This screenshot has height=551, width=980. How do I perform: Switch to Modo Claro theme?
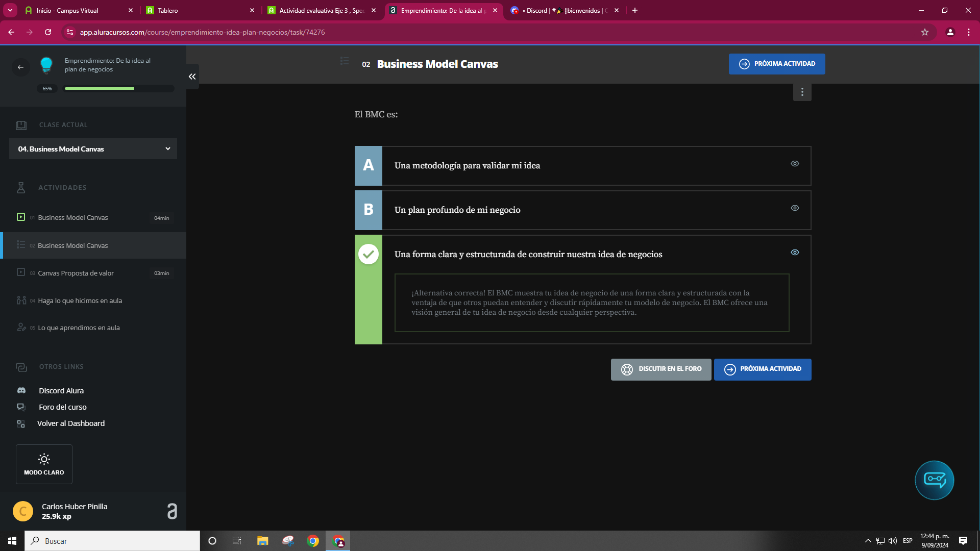click(44, 464)
